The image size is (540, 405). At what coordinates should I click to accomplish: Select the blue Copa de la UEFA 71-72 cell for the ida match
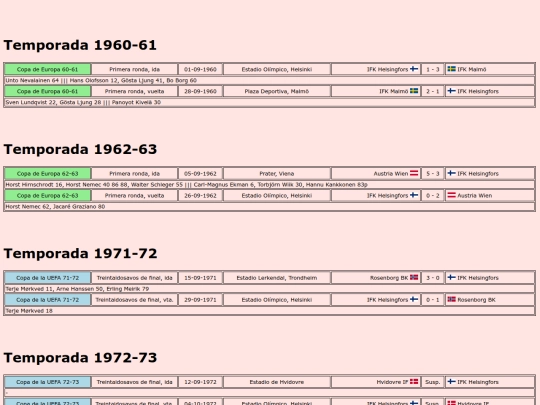pyautogui.click(x=48, y=278)
